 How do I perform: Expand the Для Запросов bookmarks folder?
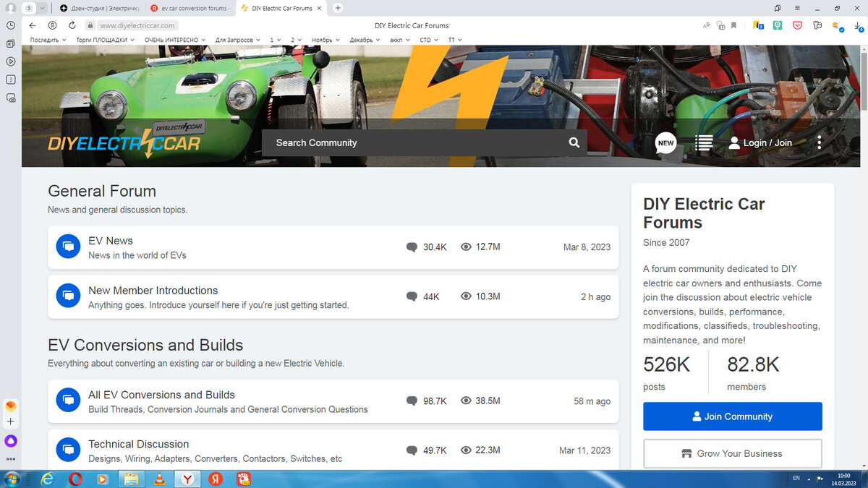238,40
